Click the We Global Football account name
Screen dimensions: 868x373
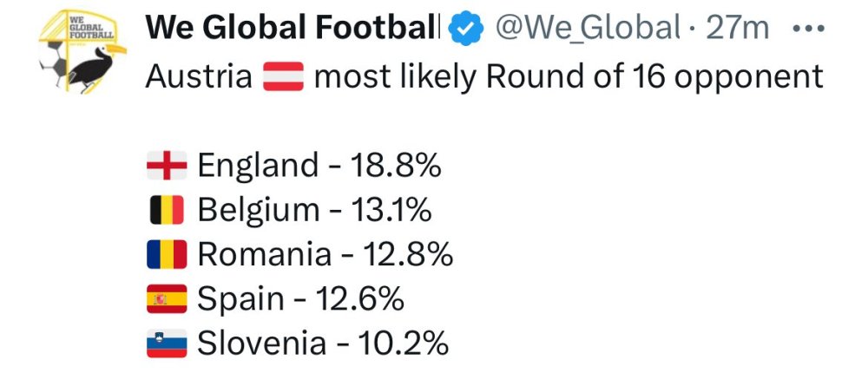(x=293, y=28)
